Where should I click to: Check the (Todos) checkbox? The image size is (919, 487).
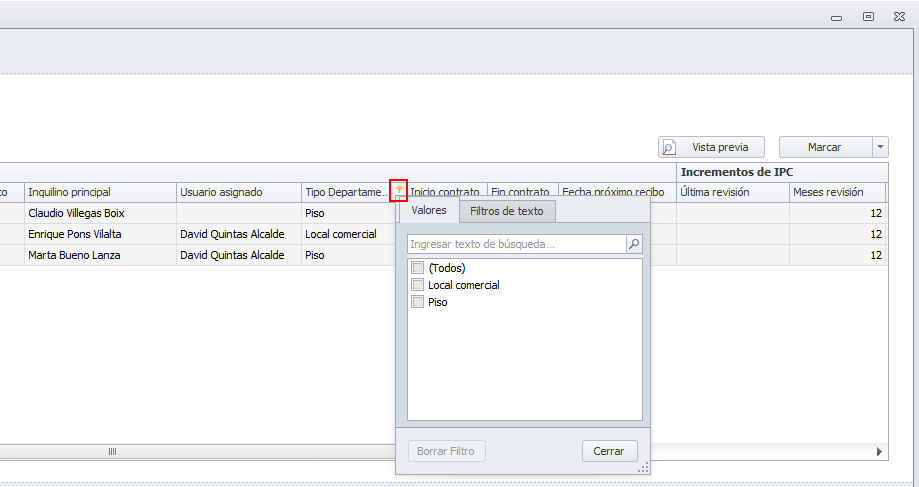pyautogui.click(x=418, y=268)
